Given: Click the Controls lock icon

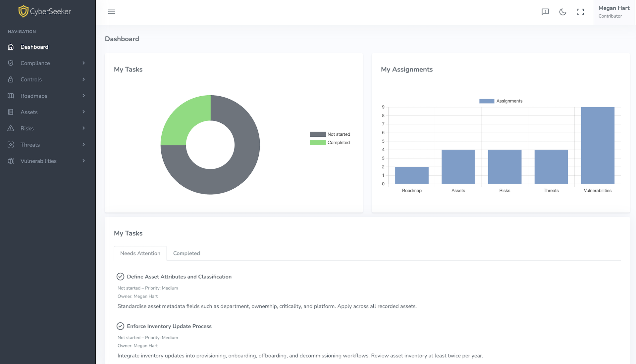Looking at the screenshot, I should 11,79.
